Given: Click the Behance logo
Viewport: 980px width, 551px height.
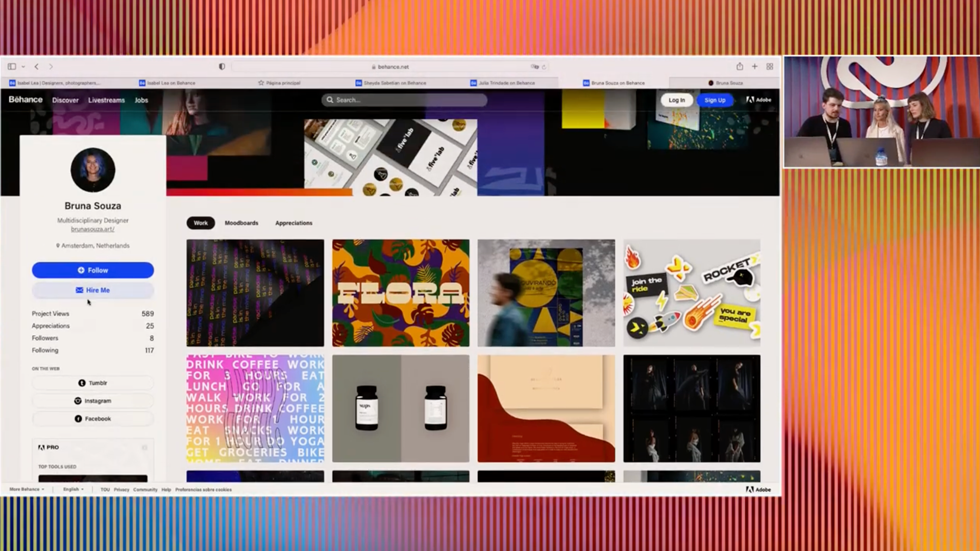Looking at the screenshot, I should [x=26, y=99].
